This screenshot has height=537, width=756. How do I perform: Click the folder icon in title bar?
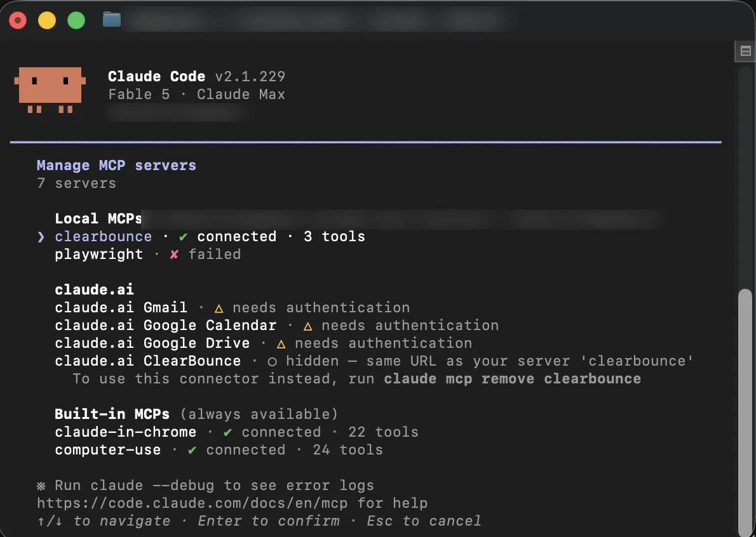(111, 20)
